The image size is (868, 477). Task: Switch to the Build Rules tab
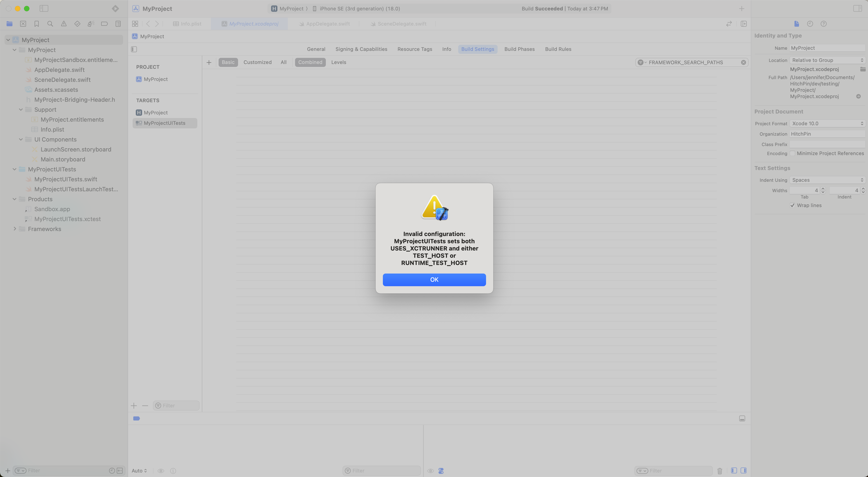558,49
